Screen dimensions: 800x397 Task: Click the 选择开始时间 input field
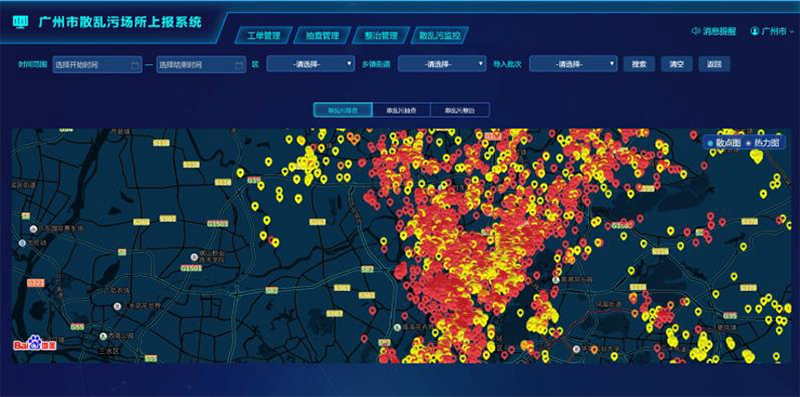click(x=97, y=65)
